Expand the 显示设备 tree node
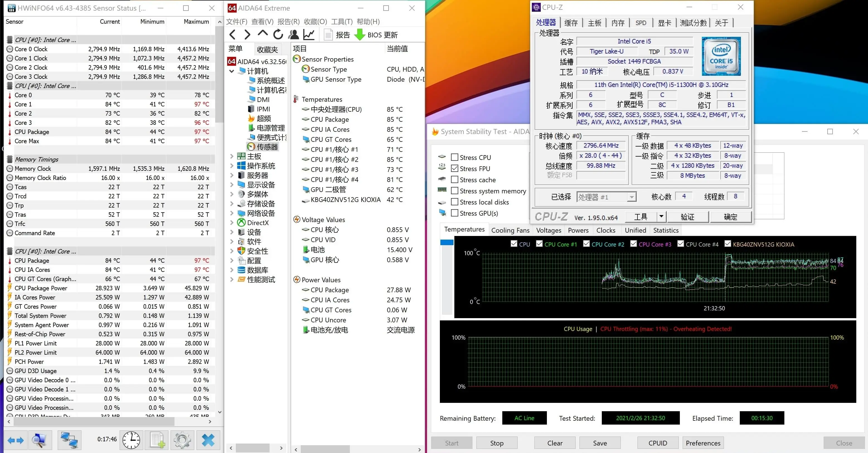The width and height of the screenshot is (868, 453). click(232, 184)
